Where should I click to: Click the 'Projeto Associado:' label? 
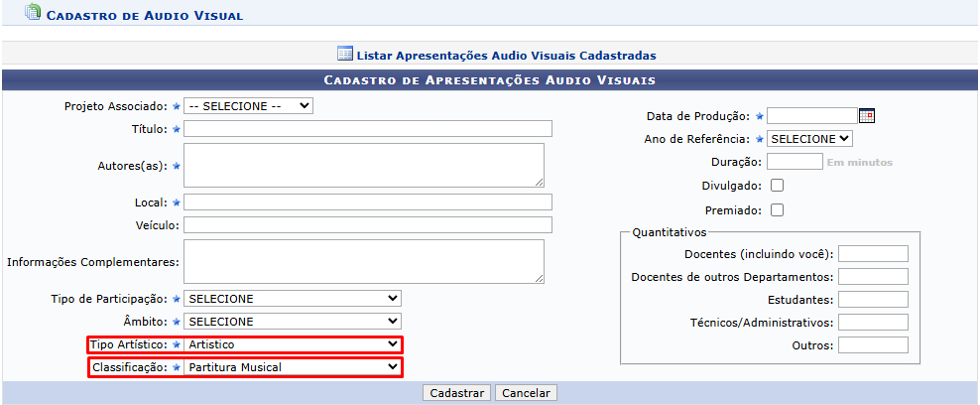click(x=116, y=106)
